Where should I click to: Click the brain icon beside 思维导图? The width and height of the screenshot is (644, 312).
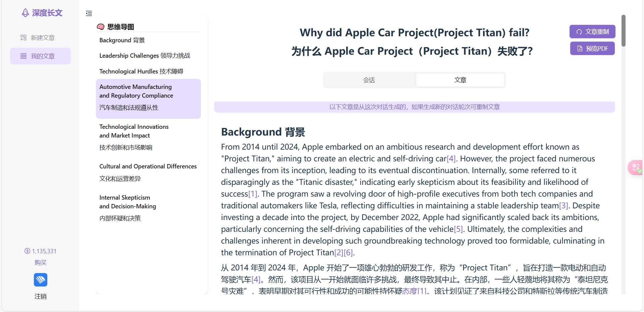[x=101, y=27]
